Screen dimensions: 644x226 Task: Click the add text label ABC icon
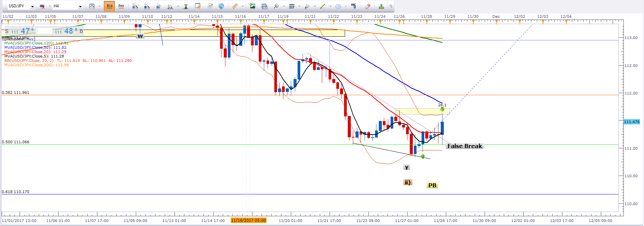[x=353, y=6]
